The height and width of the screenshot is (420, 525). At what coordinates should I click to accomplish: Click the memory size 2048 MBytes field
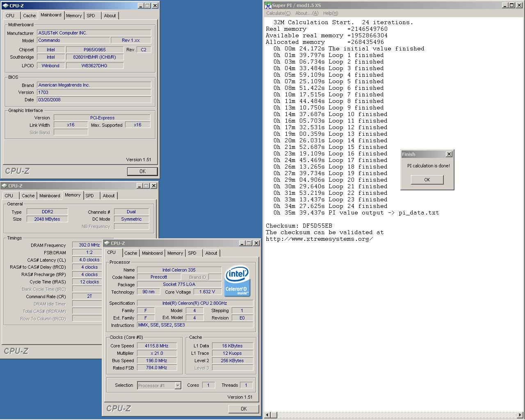(47, 219)
